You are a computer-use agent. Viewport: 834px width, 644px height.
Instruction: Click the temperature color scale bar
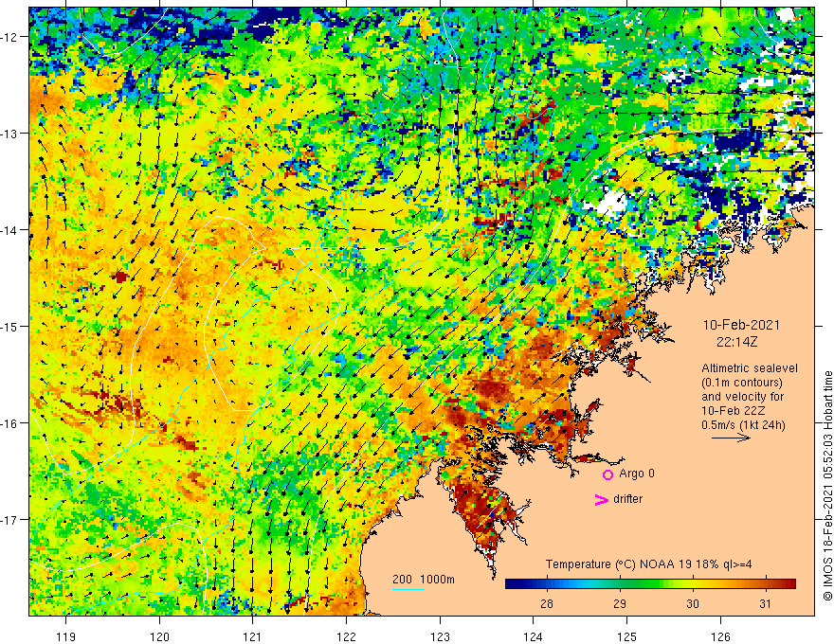tap(650, 584)
